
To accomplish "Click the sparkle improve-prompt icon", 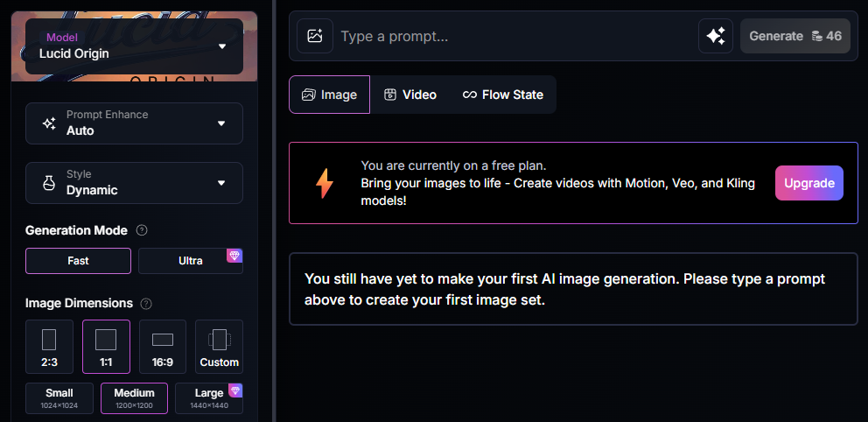I will [x=716, y=36].
